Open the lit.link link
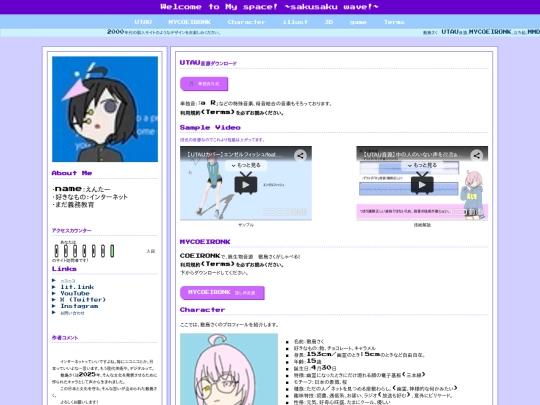 [77, 287]
